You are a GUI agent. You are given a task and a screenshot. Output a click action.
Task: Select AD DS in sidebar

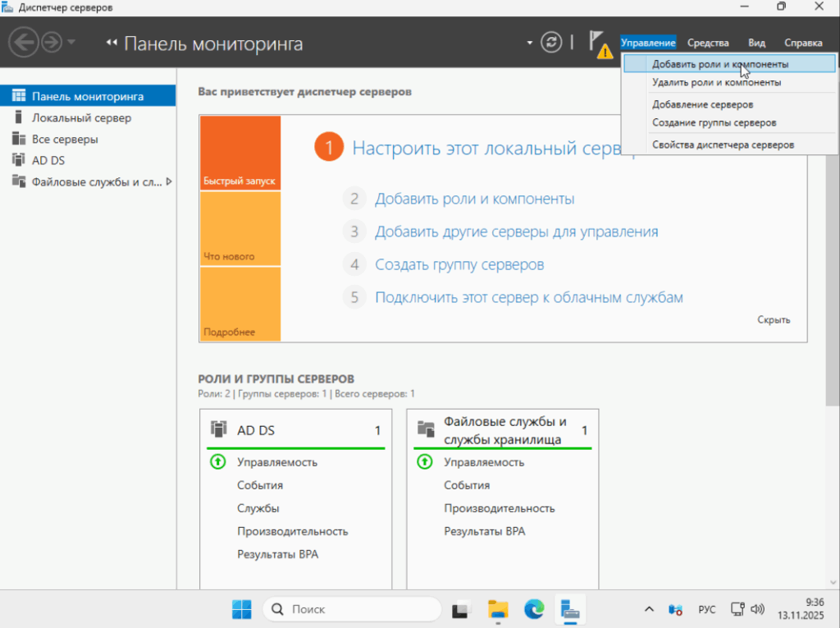[88, 160]
